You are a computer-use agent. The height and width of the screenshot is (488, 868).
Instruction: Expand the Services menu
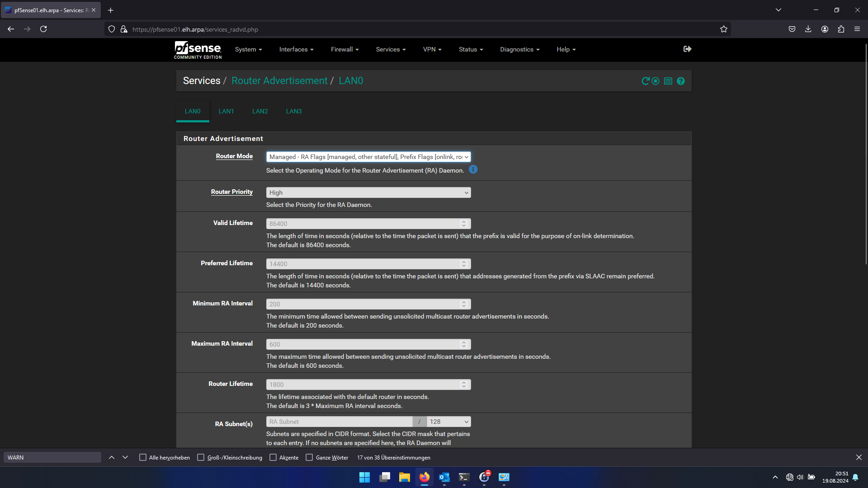pos(391,50)
